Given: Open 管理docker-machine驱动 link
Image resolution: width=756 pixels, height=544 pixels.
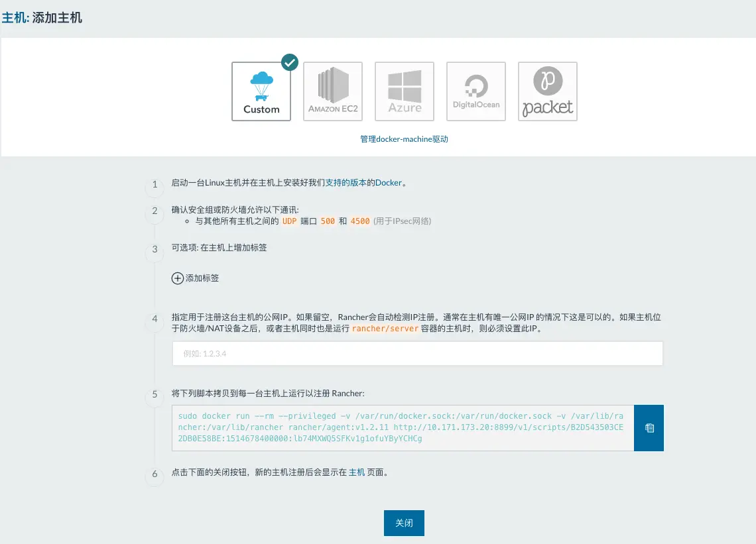Looking at the screenshot, I should [404, 138].
